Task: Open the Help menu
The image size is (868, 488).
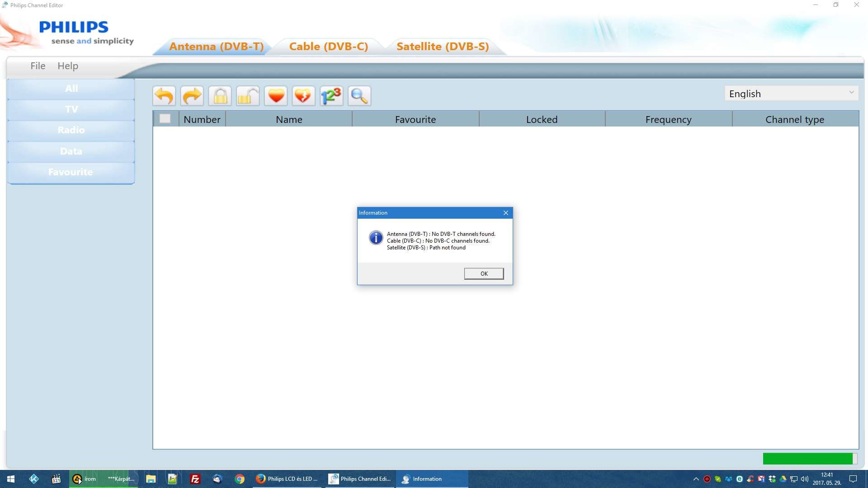Action: tap(68, 66)
